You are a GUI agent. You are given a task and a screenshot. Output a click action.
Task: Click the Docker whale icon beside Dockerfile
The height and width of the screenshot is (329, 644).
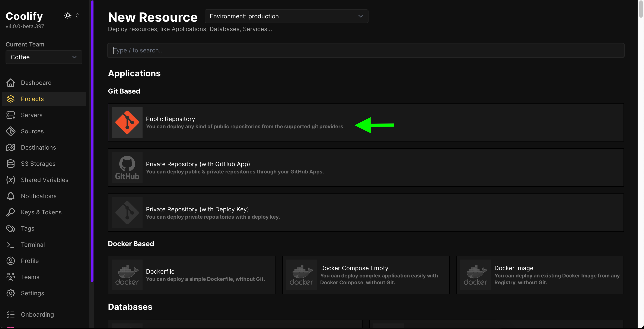pos(127,275)
